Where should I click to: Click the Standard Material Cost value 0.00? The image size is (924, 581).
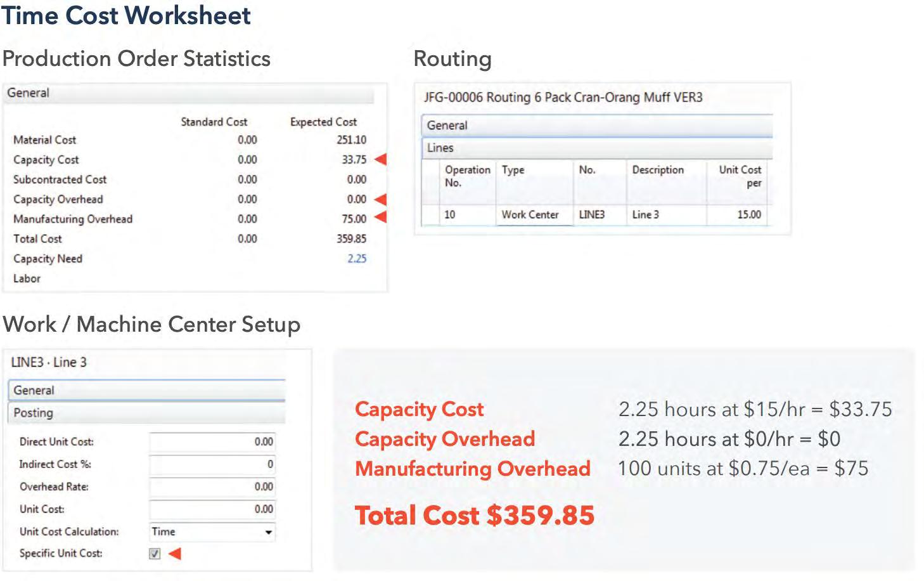tap(247, 140)
